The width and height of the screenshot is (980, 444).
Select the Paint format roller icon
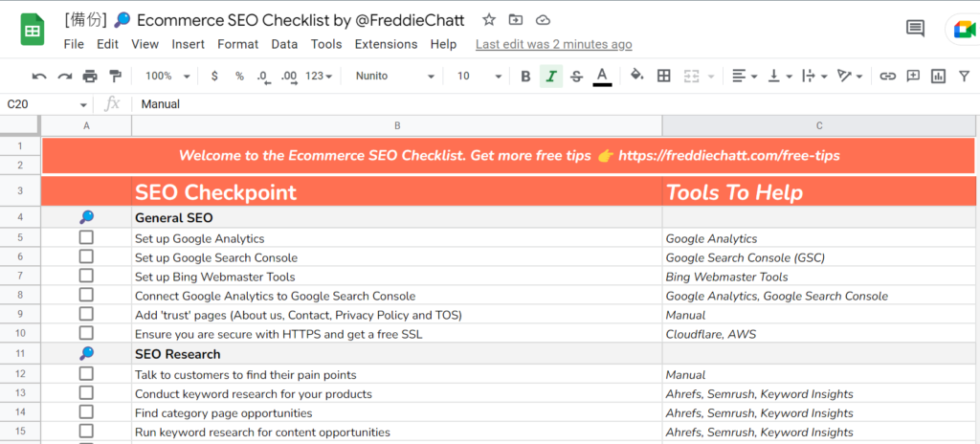[115, 77]
